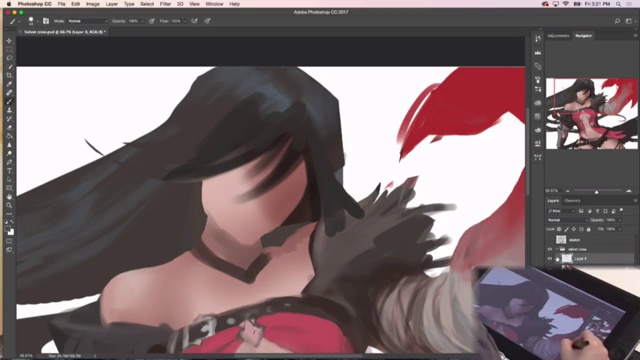The height and width of the screenshot is (360, 640).
Task: Toggle Quick Mask mode
Action: pyautogui.click(x=9, y=241)
